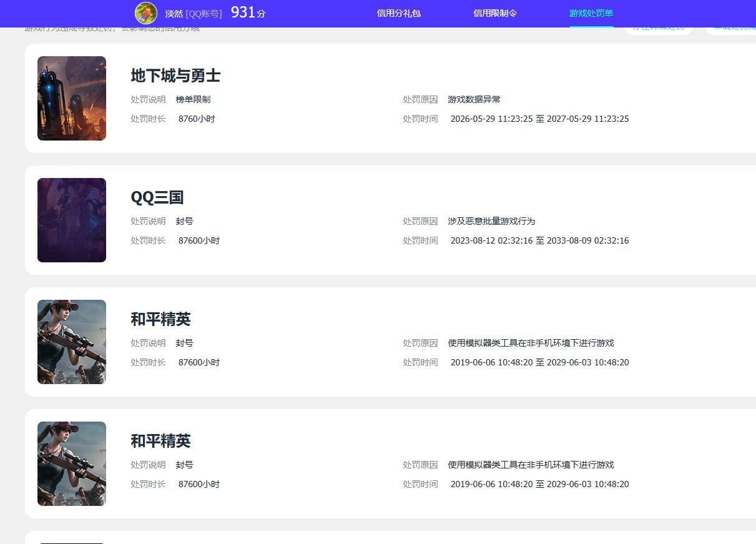The height and width of the screenshot is (544, 756).
Task: Click the 处罚时间 label in QQ三国 card
Action: [x=420, y=240]
